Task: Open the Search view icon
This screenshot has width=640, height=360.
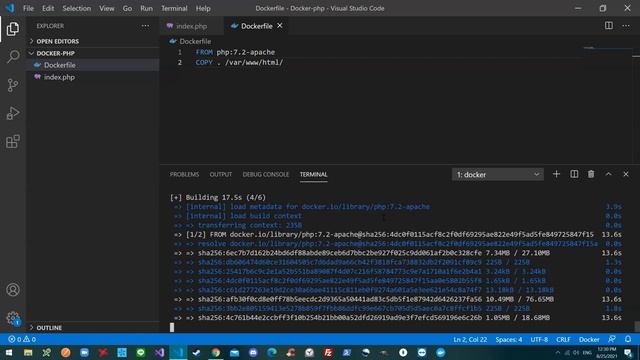Action: (x=13, y=57)
